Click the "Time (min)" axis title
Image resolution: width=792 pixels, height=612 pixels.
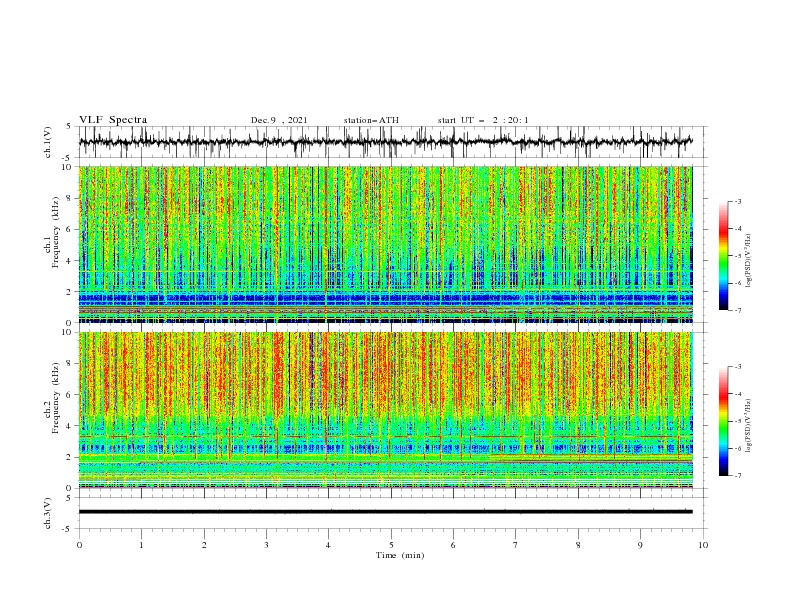[400, 555]
